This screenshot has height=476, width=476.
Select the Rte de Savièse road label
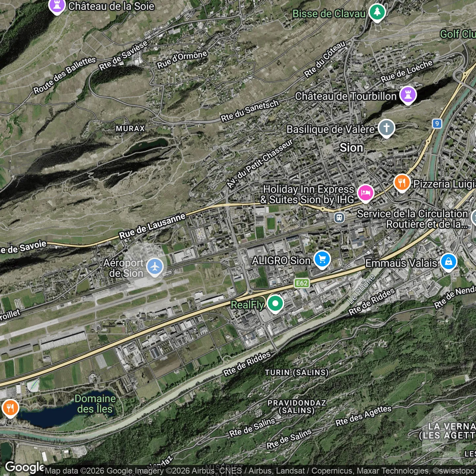click(x=123, y=56)
